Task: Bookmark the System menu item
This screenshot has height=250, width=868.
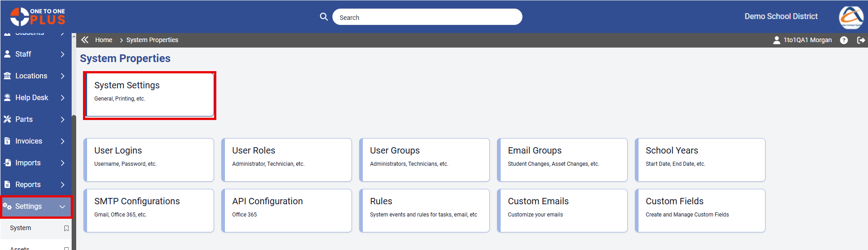Action: tap(66, 228)
